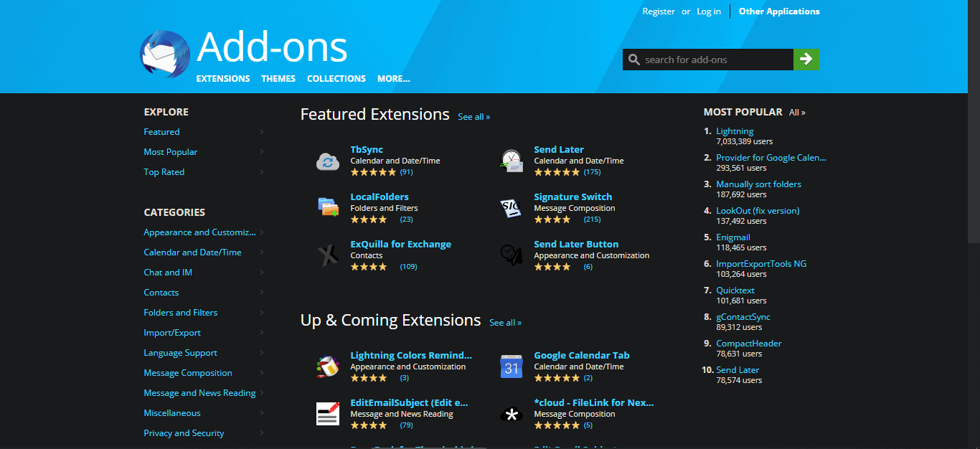Screen dimensions: 980x449
Task: Open 'See all' featured extensions
Action: [x=473, y=116]
